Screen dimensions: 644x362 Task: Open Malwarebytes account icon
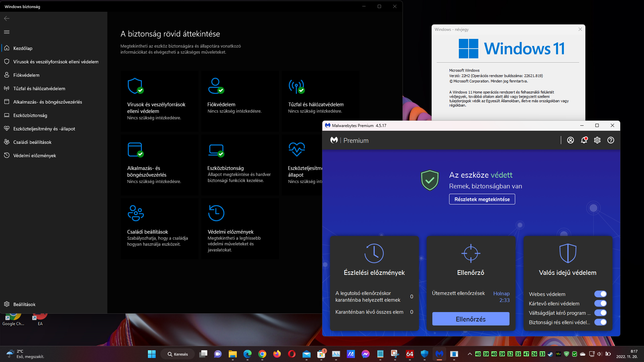tap(570, 140)
